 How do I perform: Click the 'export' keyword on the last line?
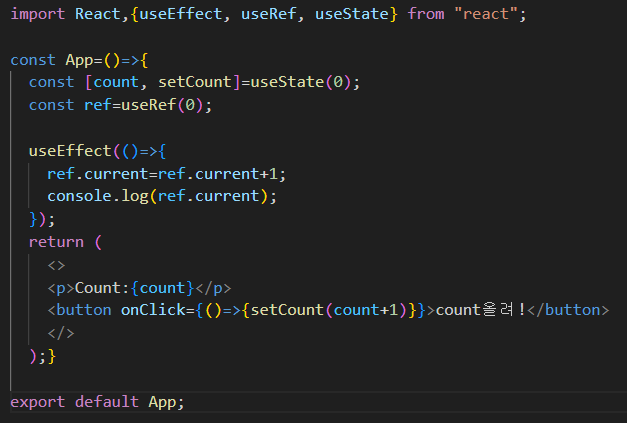(x=37, y=401)
